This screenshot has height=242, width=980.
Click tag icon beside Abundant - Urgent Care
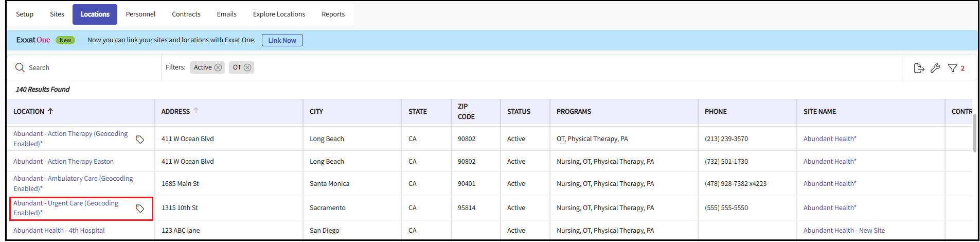point(139,208)
